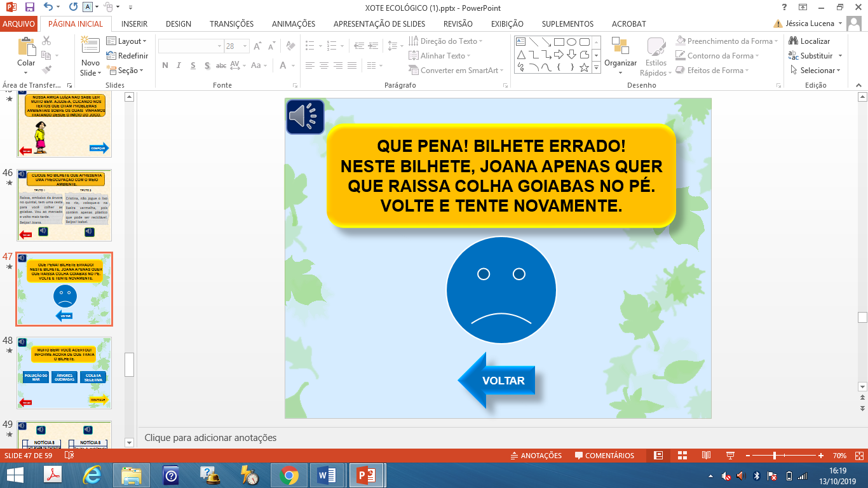Open the Slide Sorter view
The height and width of the screenshot is (488, 868).
tap(682, 456)
